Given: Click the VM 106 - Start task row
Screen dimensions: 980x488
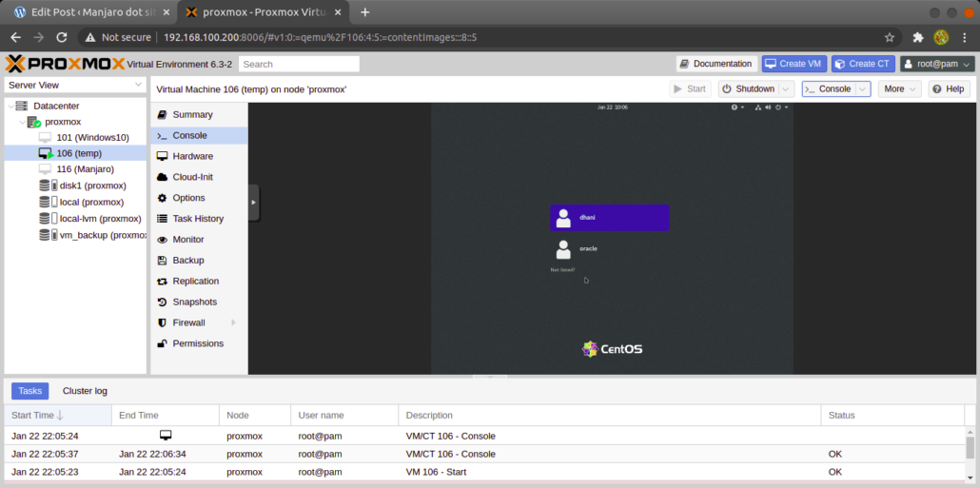Looking at the screenshot, I should pos(485,472).
